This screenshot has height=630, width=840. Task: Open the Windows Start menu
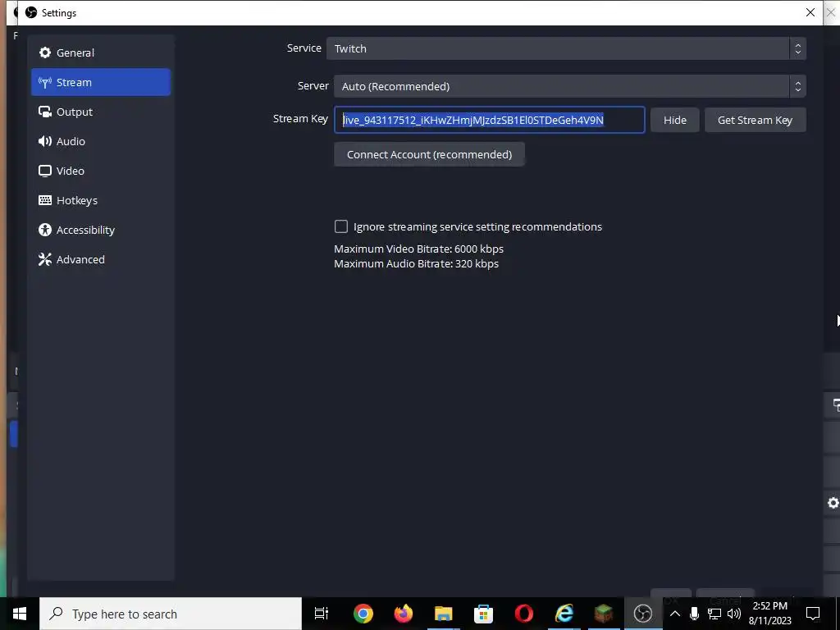coord(20,614)
